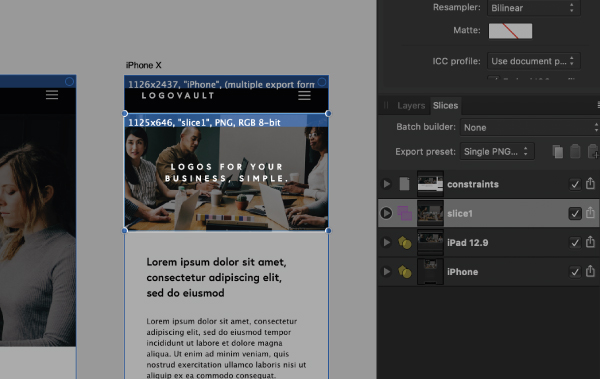Toggle the slice1 export checkbox
This screenshot has width=600, height=379.
pyautogui.click(x=575, y=213)
